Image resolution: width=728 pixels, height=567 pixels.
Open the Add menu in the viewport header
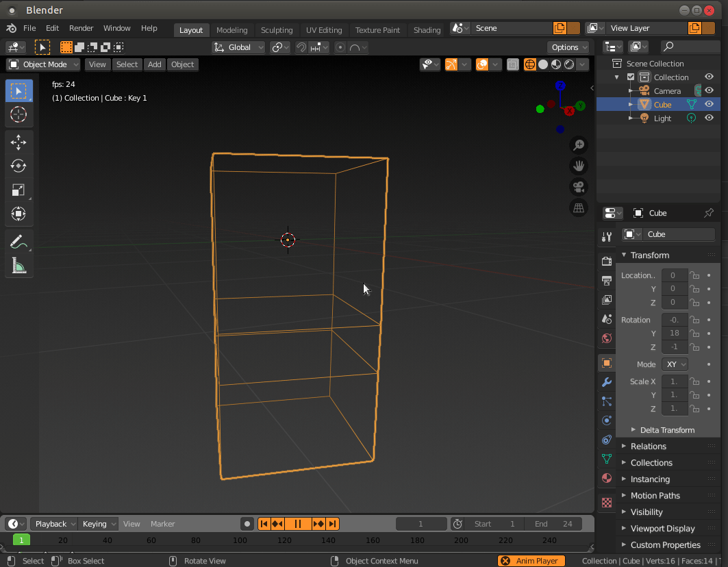[154, 64]
